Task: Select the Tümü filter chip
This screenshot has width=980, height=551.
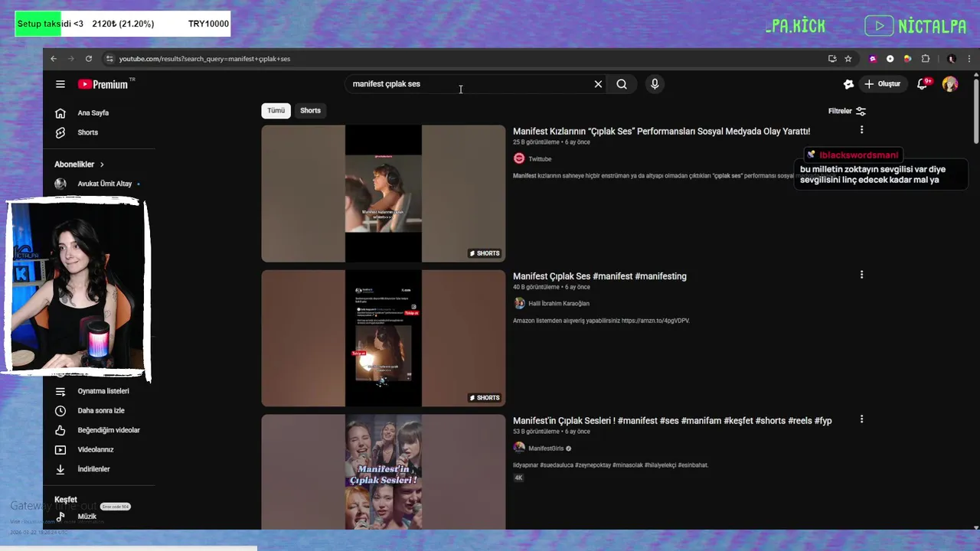Action: coord(276,110)
